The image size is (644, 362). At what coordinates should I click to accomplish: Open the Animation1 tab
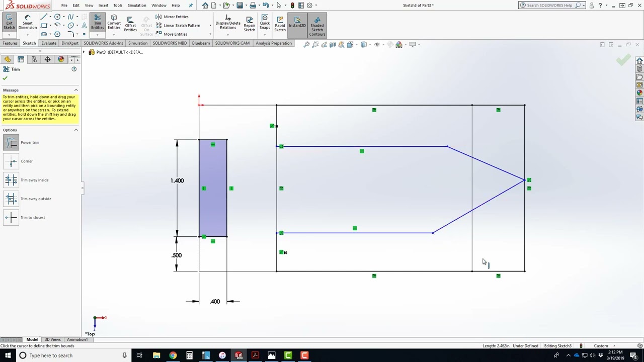coord(77,339)
